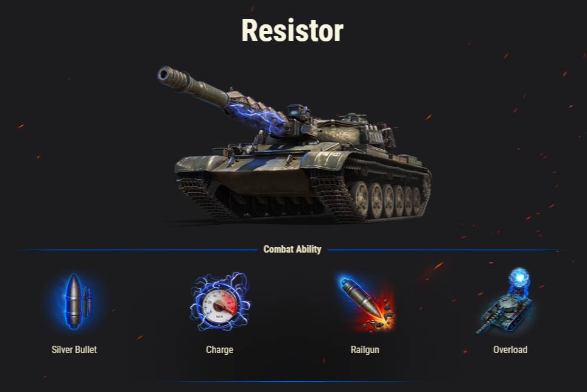
Task: Click the Railgun projectile icon
Action: coord(365,303)
